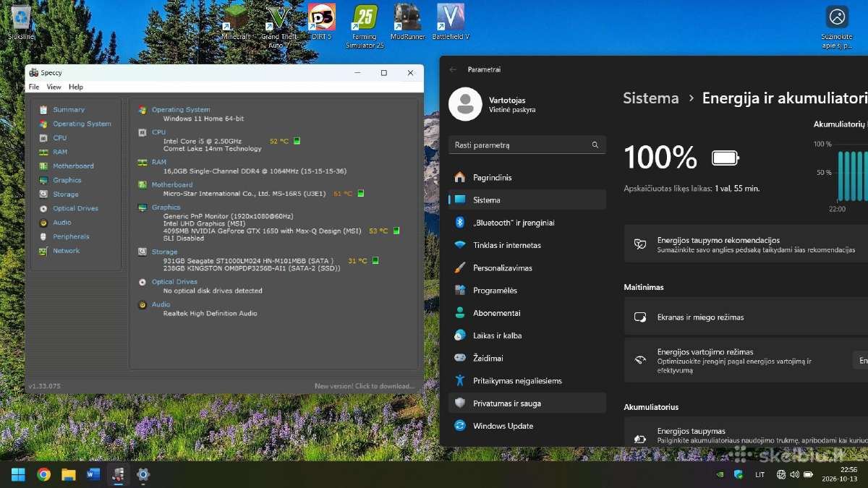Expand Energijos taupymas battery saver section
The image size is (868, 488).
click(746, 434)
